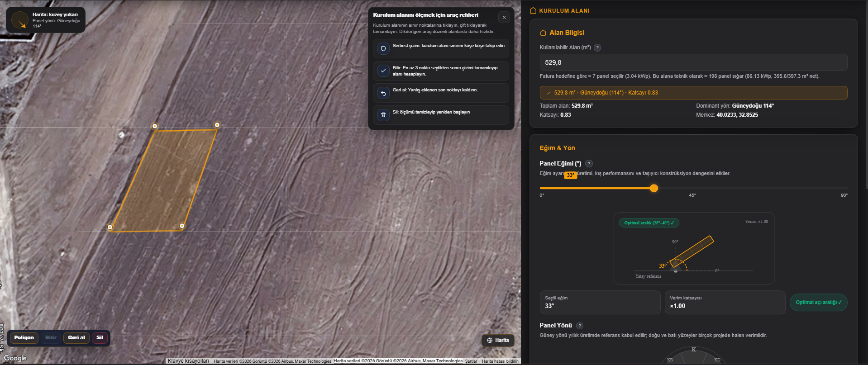The width and height of the screenshot is (868, 365).
Task: Click the 'Yatay referans' diagram label
Action: coord(648,276)
